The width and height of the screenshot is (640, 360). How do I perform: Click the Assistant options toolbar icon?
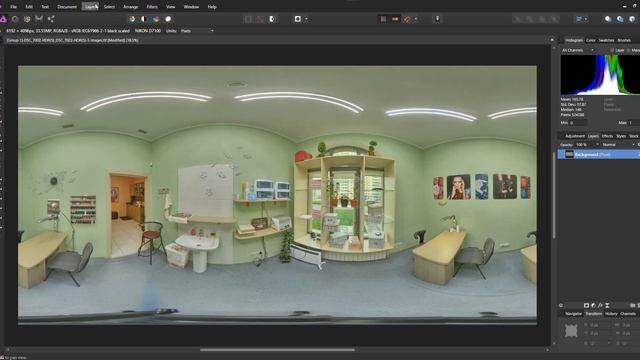[437, 19]
